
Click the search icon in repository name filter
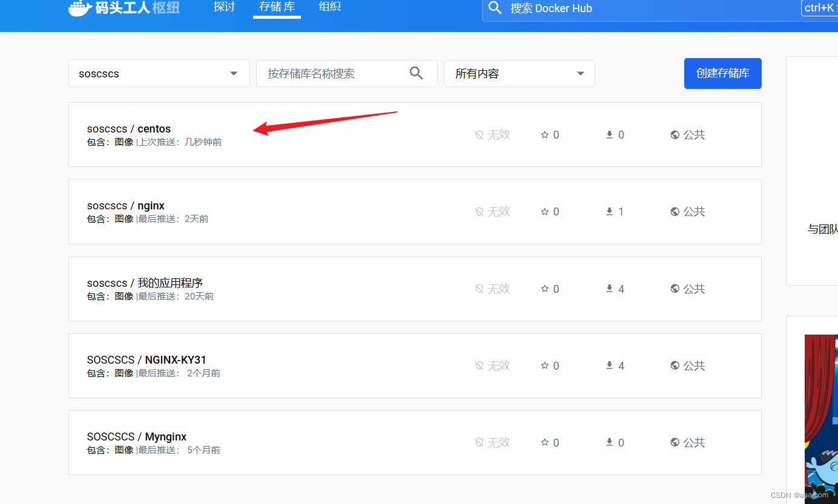pyautogui.click(x=416, y=73)
